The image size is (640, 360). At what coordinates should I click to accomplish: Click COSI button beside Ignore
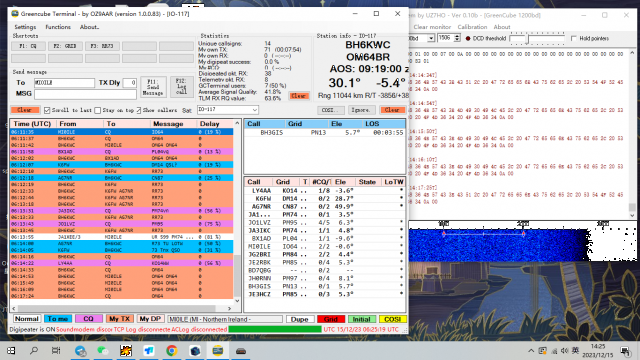(330, 110)
